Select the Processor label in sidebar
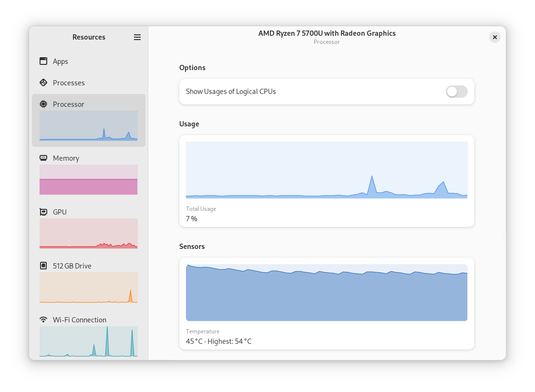This screenshot has width=535, height=392. 68,104
